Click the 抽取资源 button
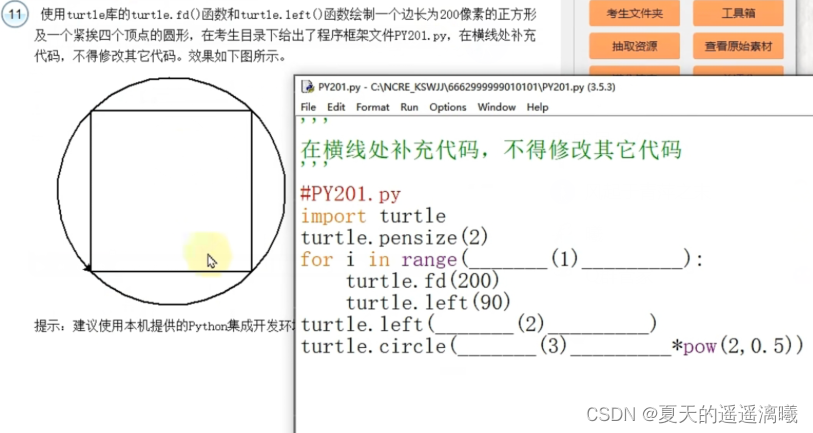Viewport: 813px width, 433px height. pos(634,46)
